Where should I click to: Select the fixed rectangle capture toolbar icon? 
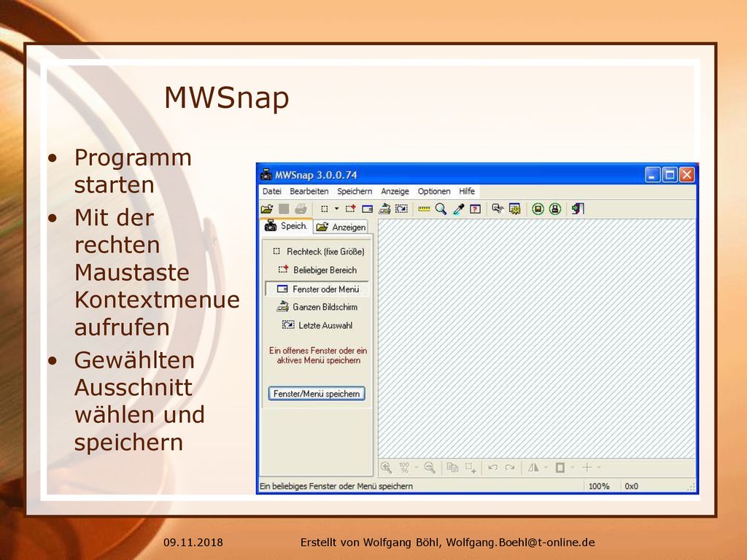pos(325,209)
